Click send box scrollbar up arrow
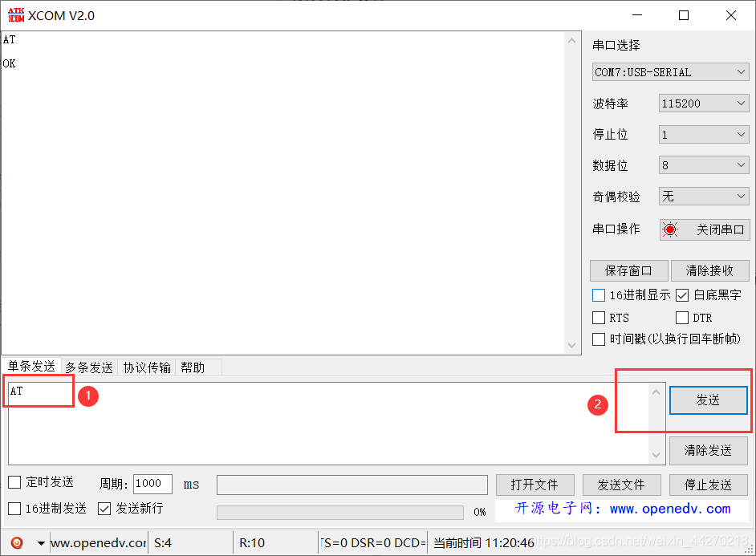The width and height of the screenshot is (756, 556). pyautogui.click(x=656, y=392)
